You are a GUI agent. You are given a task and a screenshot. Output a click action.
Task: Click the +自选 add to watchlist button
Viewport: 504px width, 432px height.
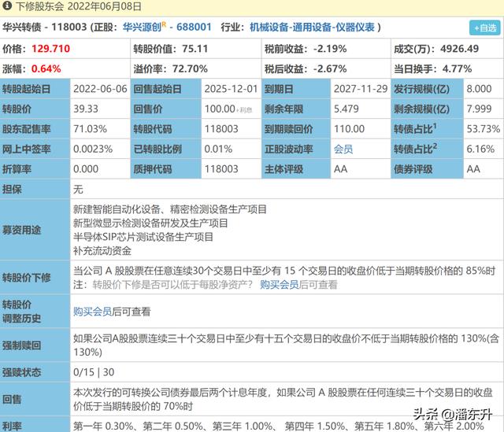click(483, 28)
